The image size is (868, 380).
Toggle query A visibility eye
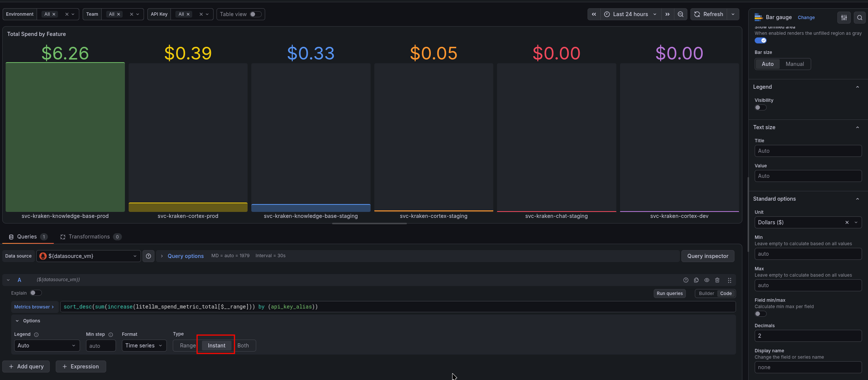[707, 280]
